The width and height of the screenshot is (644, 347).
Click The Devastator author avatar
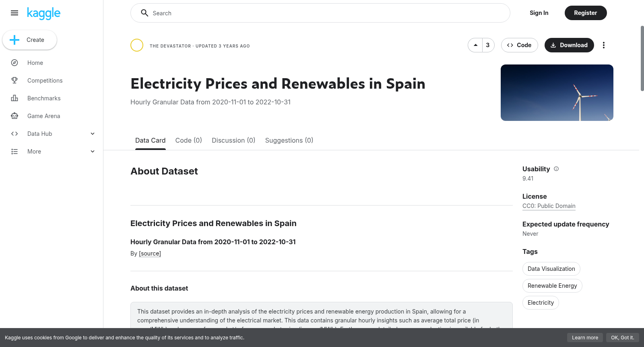[x=137, y=45]
